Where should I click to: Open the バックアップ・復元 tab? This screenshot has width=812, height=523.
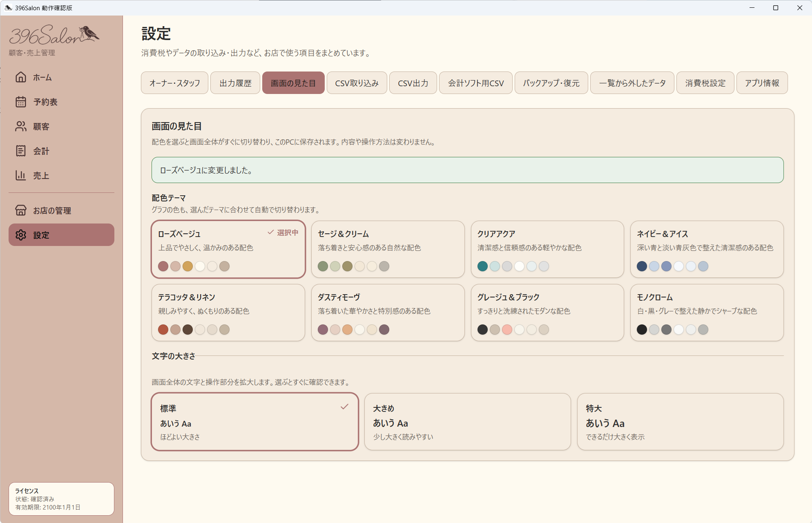point(551,83)
